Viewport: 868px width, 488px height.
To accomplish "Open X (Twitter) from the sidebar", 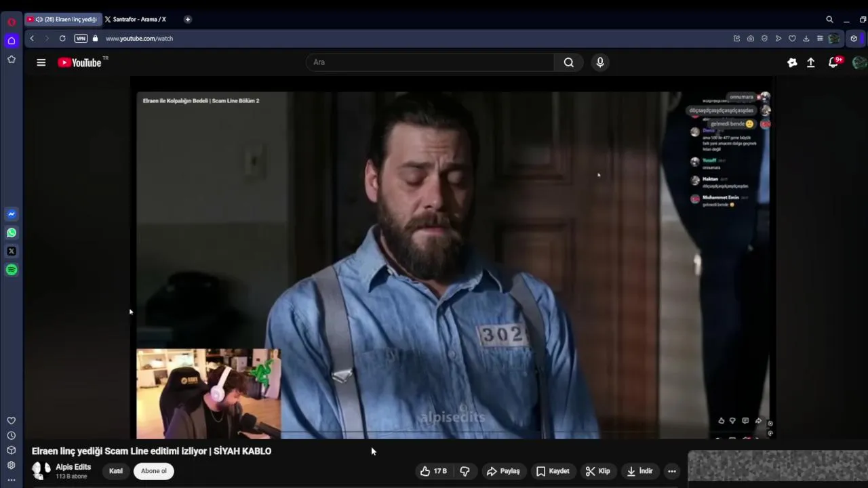I will [x=12, y=251].
